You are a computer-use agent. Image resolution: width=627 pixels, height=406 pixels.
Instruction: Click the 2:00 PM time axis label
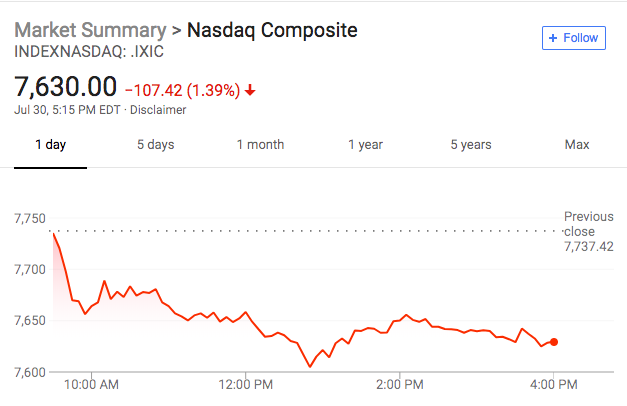[399, 384]
